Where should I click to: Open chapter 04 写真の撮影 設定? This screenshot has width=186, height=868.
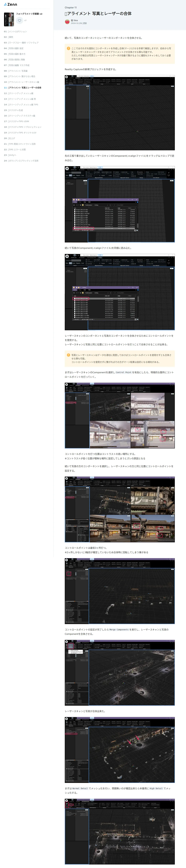click(x=14, y=48)
